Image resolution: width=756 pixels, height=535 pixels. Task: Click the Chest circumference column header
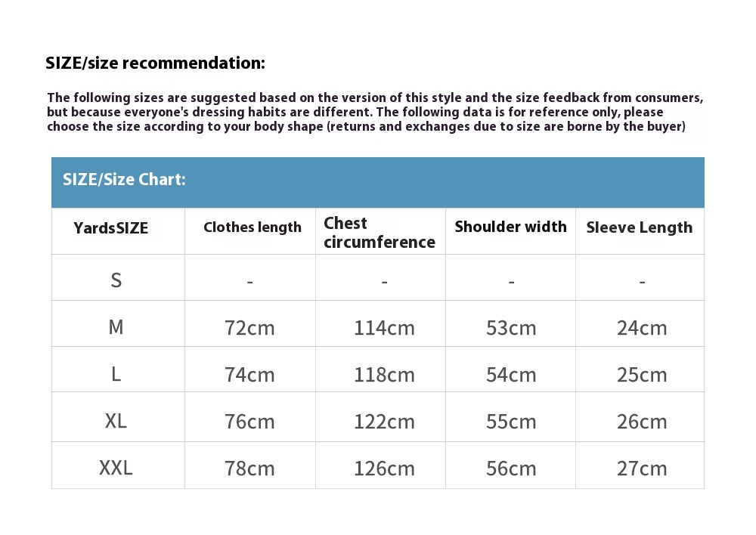[380, 233]
